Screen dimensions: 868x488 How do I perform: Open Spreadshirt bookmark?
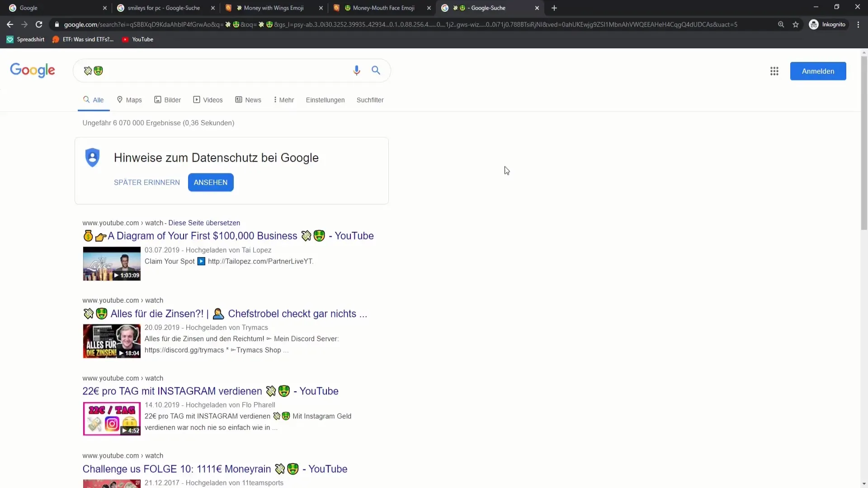26,39
